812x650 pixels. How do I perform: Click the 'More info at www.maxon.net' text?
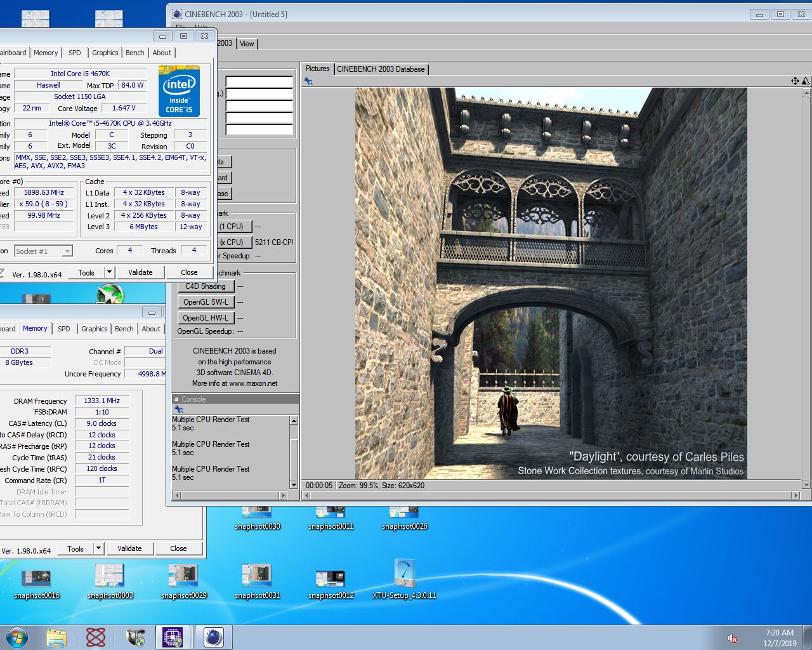tap(235, 383)
